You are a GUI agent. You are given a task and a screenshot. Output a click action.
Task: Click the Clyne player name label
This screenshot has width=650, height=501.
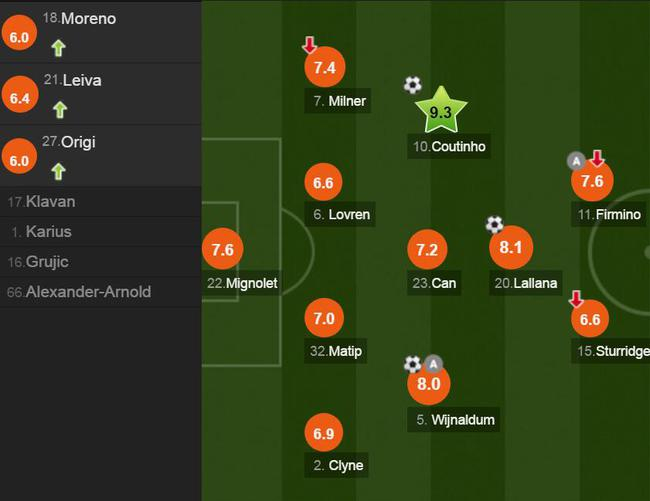pos(339,465)
